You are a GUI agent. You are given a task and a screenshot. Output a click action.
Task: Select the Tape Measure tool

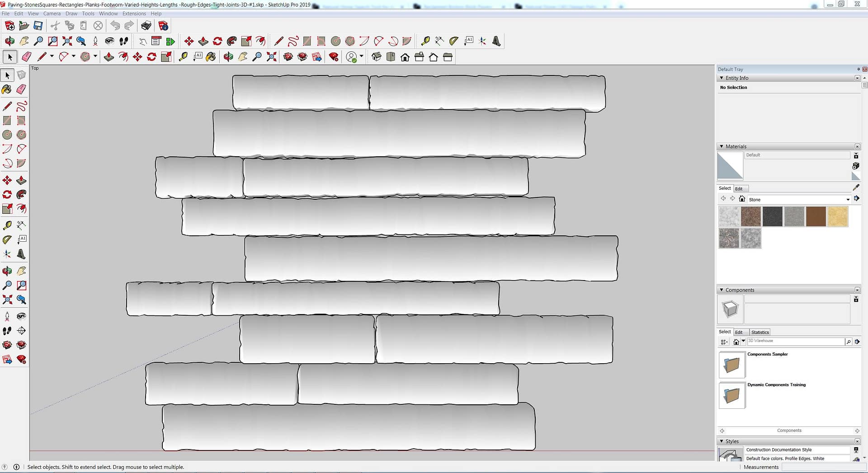coord(7,225)
